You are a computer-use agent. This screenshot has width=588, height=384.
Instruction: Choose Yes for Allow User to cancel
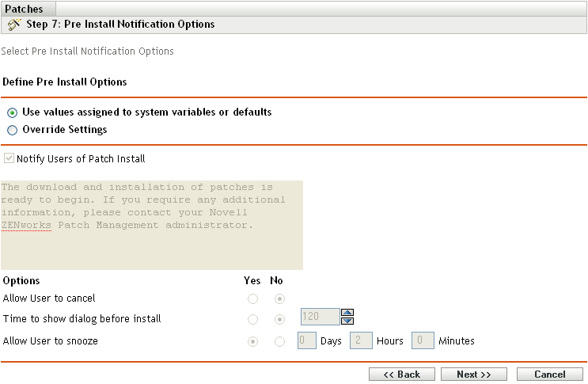(253, 299)
